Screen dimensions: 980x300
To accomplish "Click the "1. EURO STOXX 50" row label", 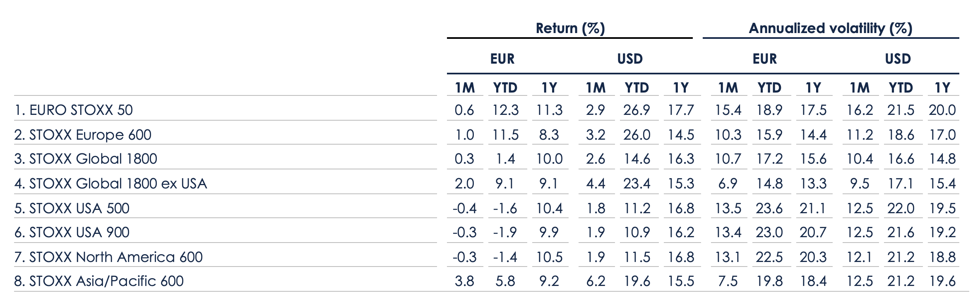I will [73, 110].
